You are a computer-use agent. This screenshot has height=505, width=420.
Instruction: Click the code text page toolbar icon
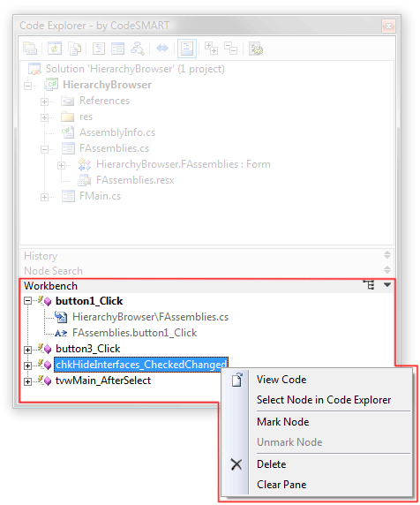99,49
